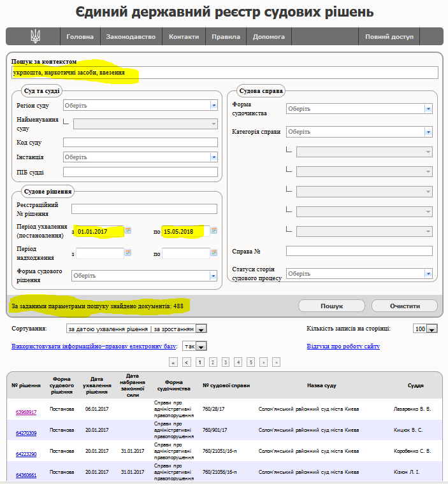Screen dimensions: 448x484
Task: Open decision number 63968917 link
Action: pyautogui.click(x=26, y=412)
